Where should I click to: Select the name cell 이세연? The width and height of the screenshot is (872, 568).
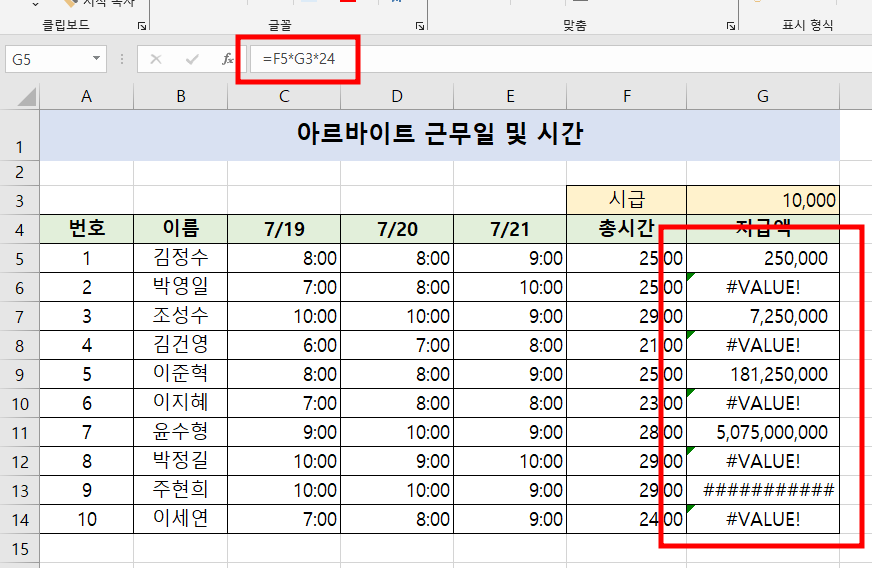181,520
